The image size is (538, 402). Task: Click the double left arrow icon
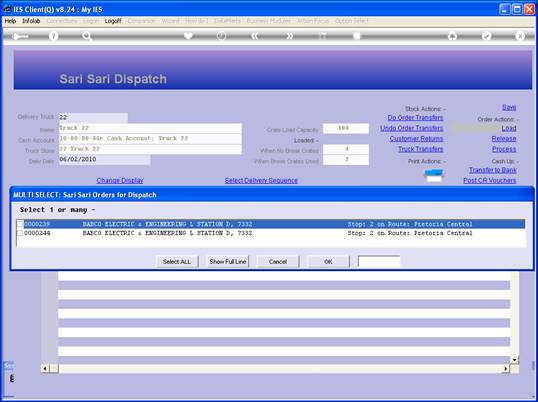[255, 36]
